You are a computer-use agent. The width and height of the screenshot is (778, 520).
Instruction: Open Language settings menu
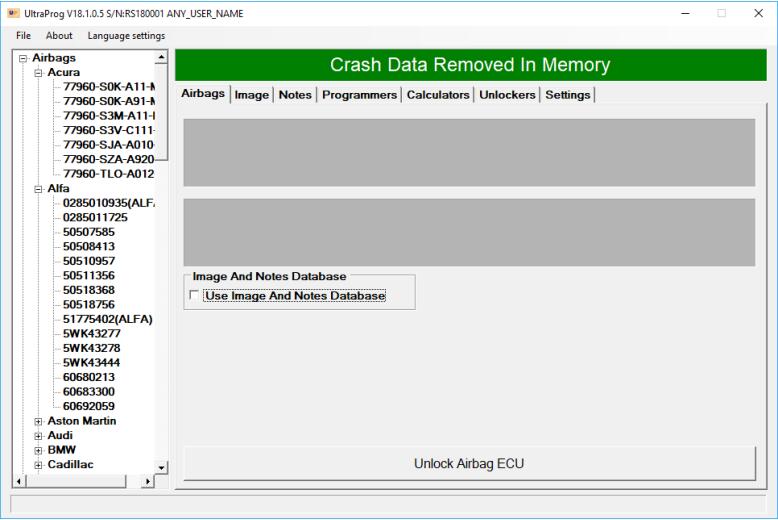(x=126, y=36)
